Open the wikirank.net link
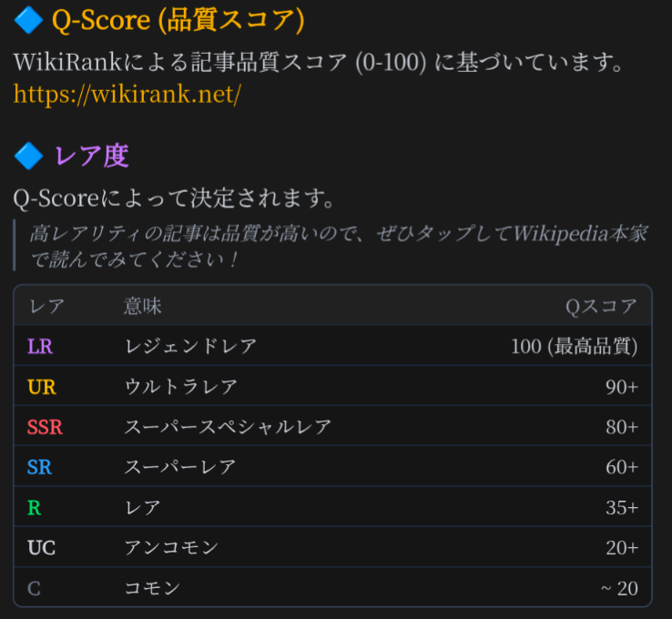This screenshot has height=619, width=672. click(127, 94)
